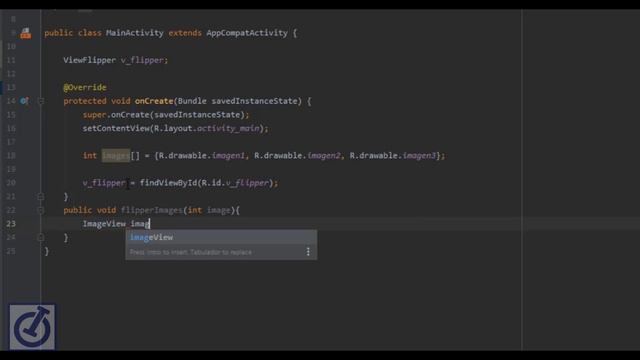640x360 pixels.
Task: Click line number 23 in the gutter
Action: (x=11, y=224)
